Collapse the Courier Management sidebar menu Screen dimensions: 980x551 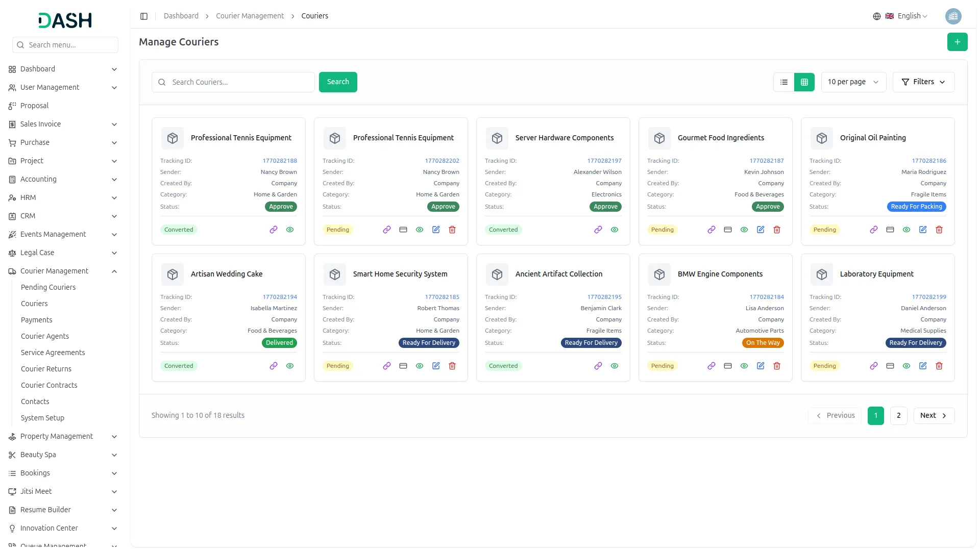click(x=114, y=271)
